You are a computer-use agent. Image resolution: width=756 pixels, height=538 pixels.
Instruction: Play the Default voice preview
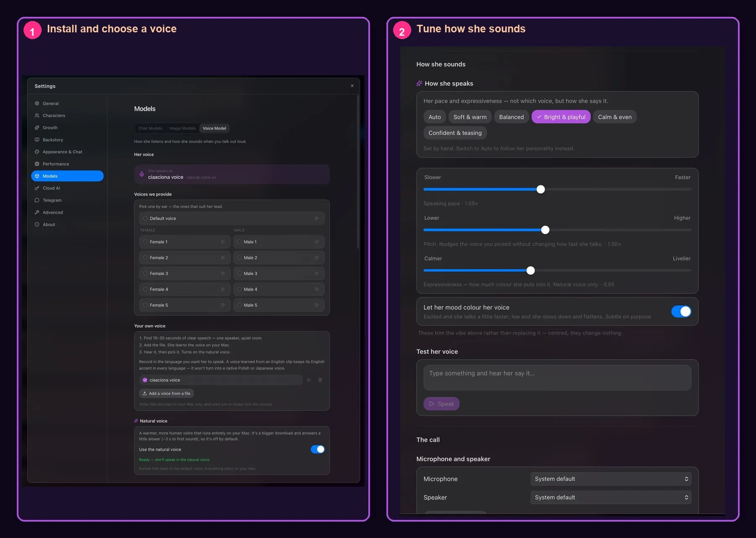[317, 219]
